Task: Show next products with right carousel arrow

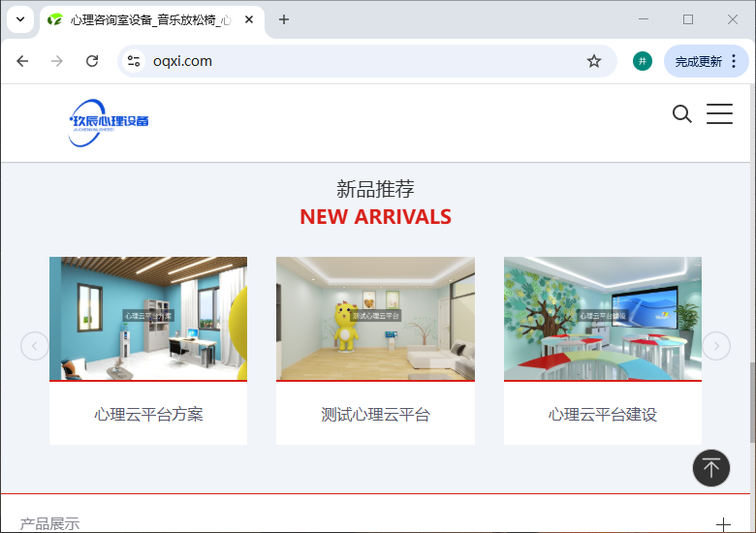Action: click(x=716, y=346)
